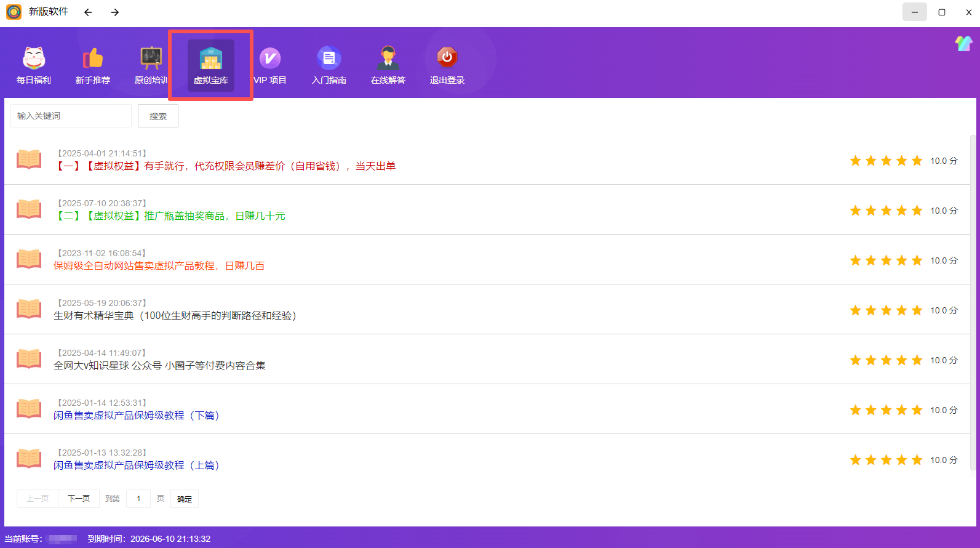The height and width of the screenshot is (548, 980).
Task: Open the 每日福利 lucky cat icon
Action: pos(34,58)
